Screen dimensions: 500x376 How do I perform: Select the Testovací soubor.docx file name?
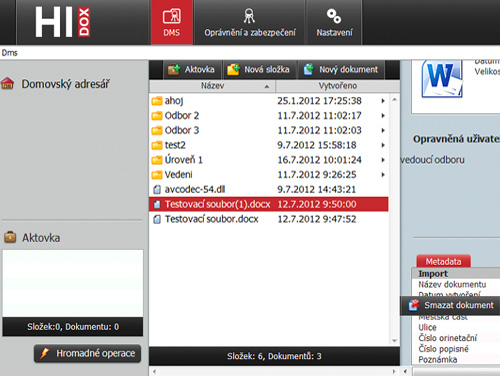coord(212,219)
